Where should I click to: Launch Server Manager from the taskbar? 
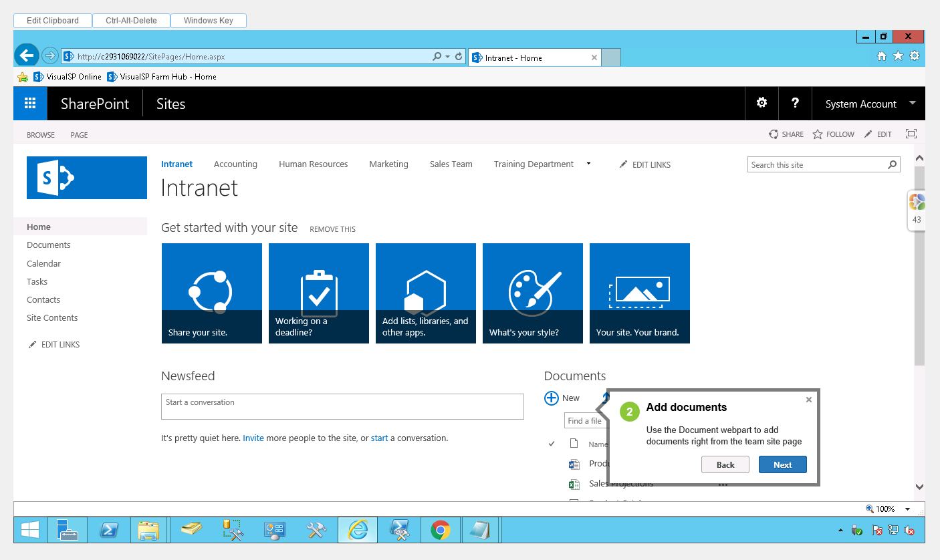68,531
